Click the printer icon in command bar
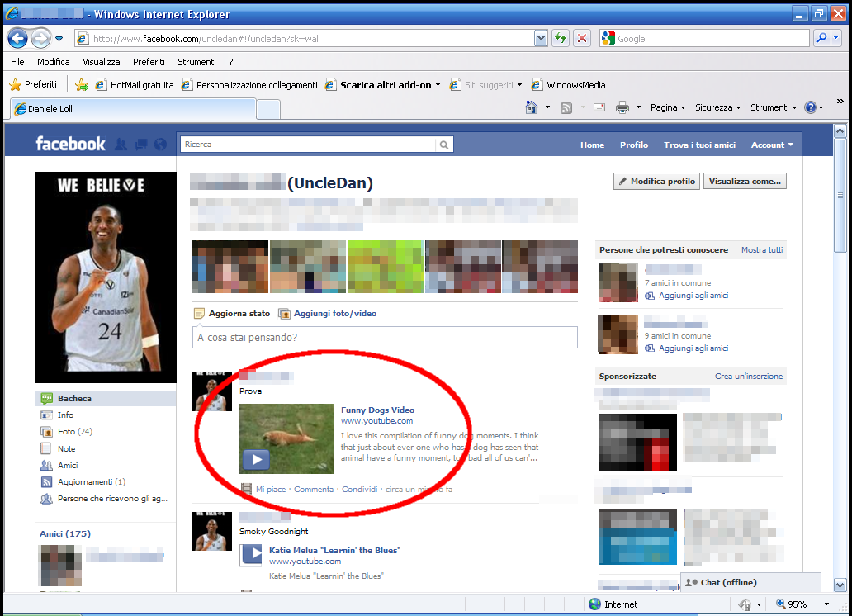 click(x=622, y=107)
